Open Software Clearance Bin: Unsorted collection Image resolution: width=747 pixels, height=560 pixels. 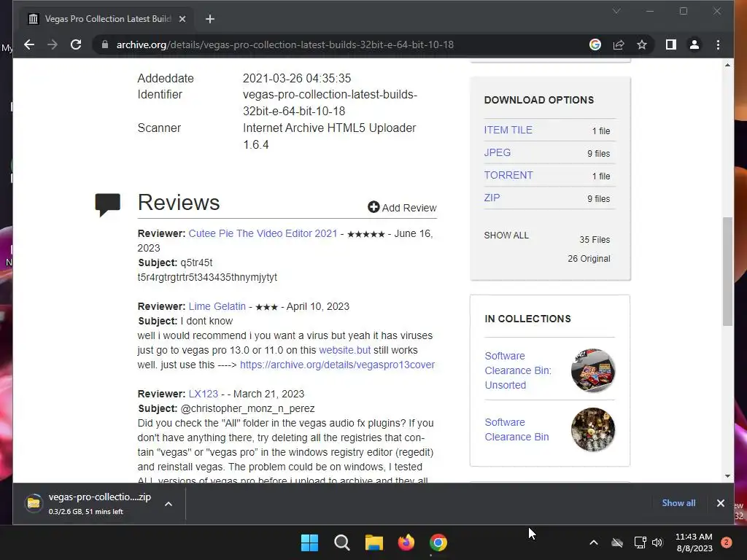point(518,370)
